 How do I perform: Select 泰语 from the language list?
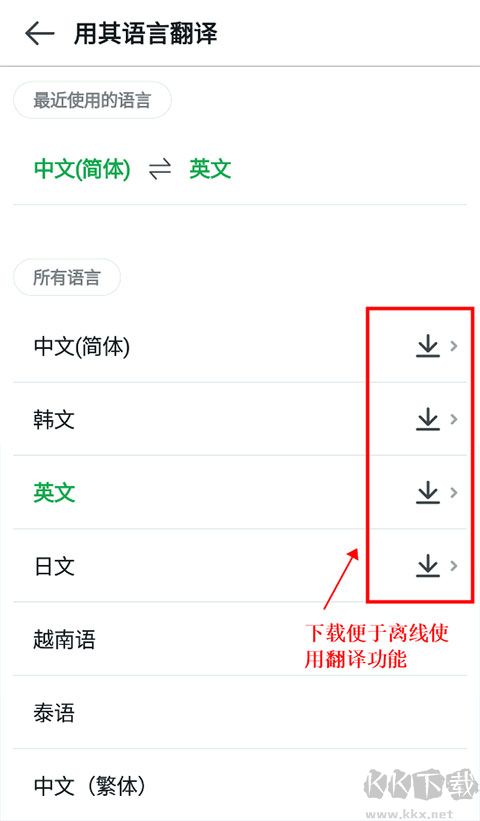click(x=240, y=712)
